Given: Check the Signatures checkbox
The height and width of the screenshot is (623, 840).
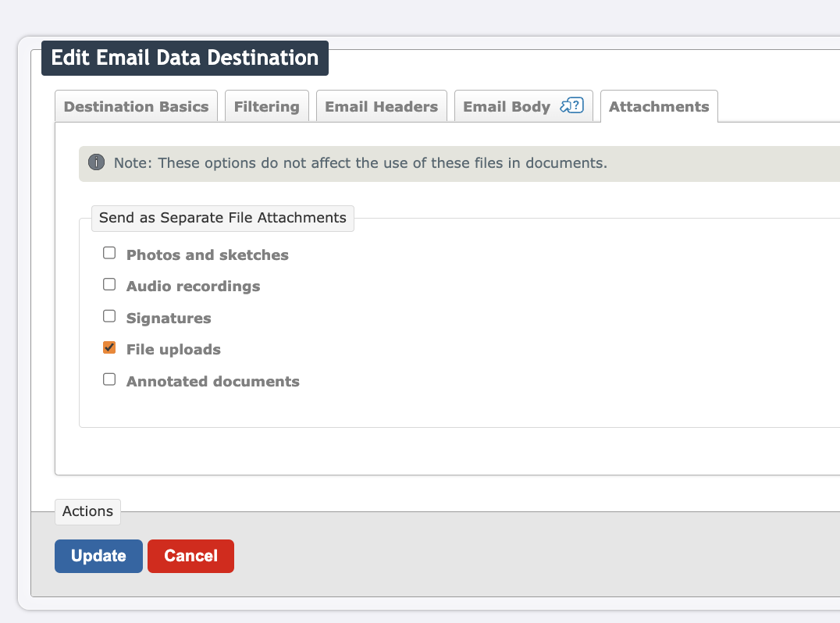Looking at the screenshot, I should click(109, 317).
